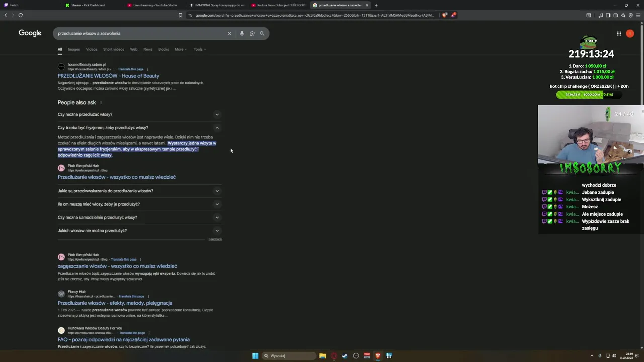
Task: Open 'Przedłużanie włosów - efekty, metody, pielęgnacja'
Action: (x=115, y=303)
